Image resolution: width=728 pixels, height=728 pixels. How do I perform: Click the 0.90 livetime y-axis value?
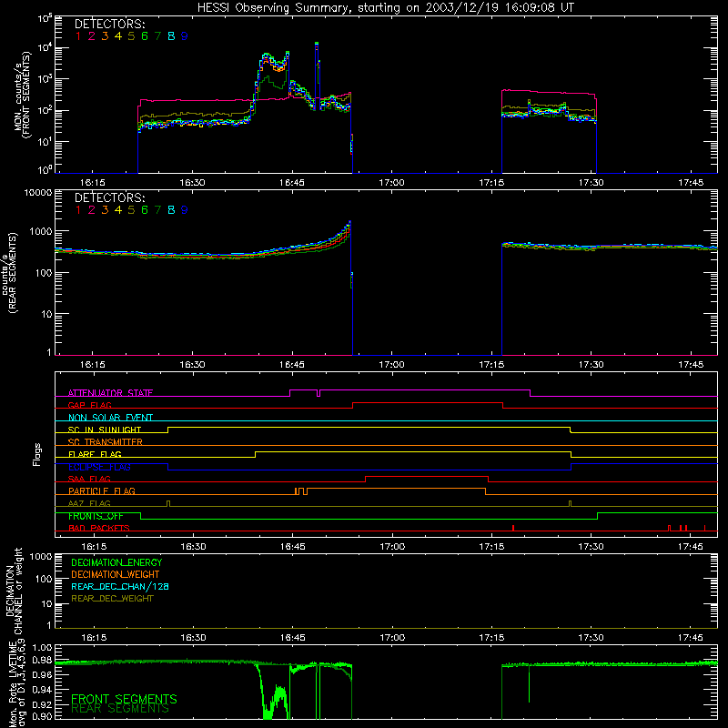point(42,716)
